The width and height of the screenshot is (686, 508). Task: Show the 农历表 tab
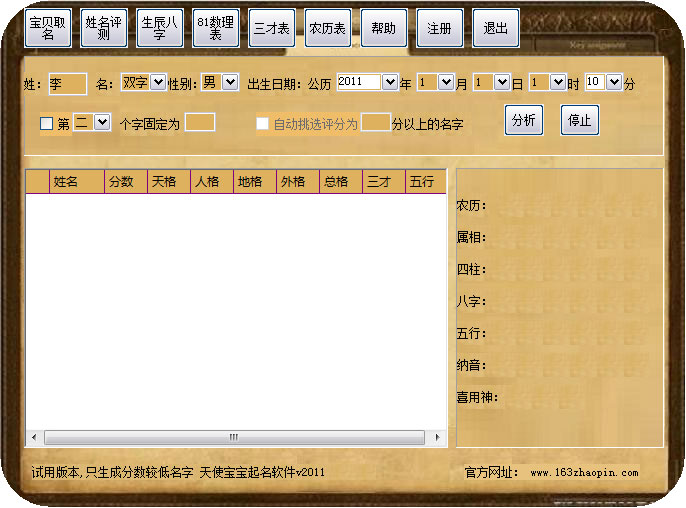(328, 28)
